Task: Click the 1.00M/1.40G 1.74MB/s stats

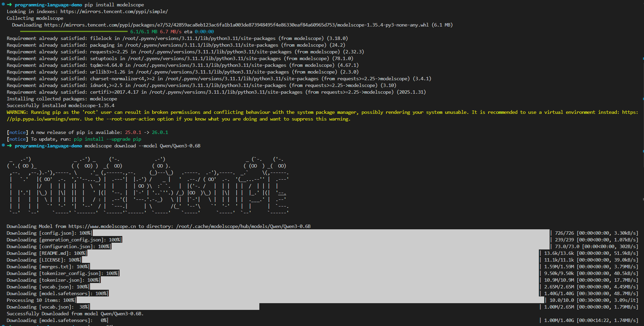Action: pos(591,320)
